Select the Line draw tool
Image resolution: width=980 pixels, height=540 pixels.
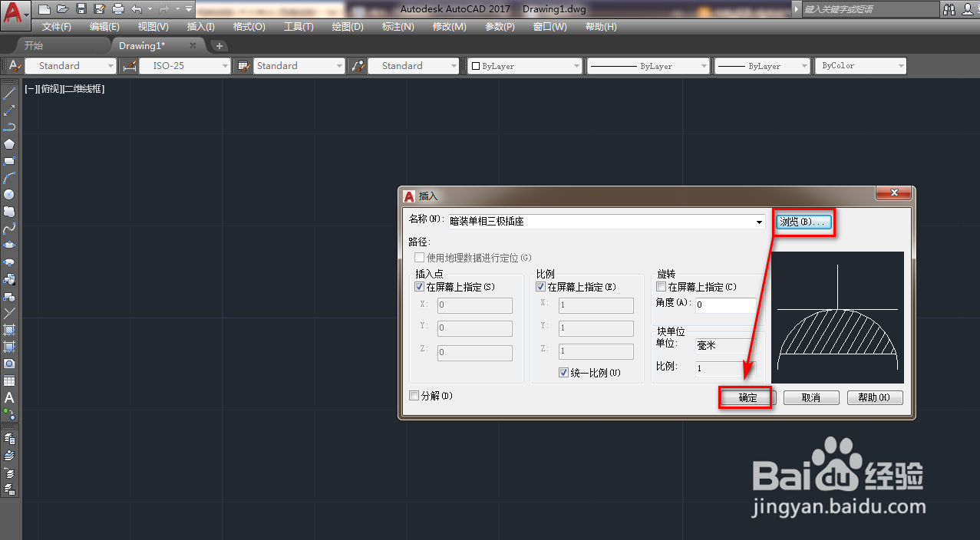pyautogui.click(x=9, y=94)
